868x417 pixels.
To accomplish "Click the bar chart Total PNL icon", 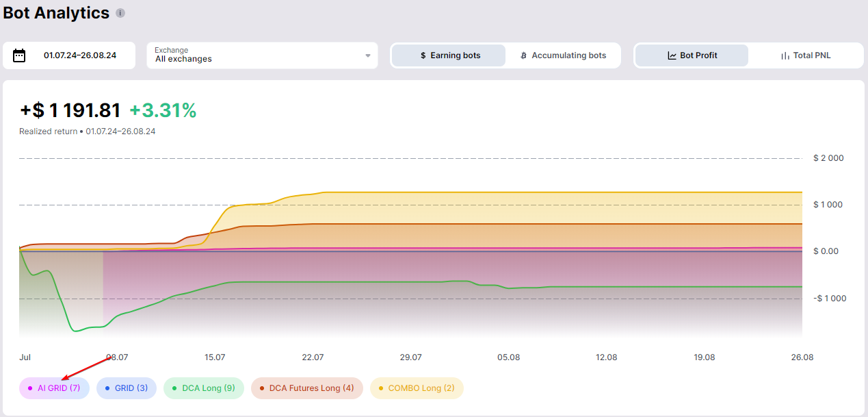I will pyautogui.click(x=785, y=55).
